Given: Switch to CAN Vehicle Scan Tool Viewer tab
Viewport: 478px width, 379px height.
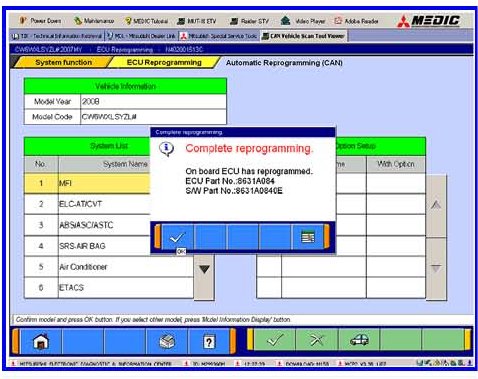Looking at the screenshot, I should (303, 36).
